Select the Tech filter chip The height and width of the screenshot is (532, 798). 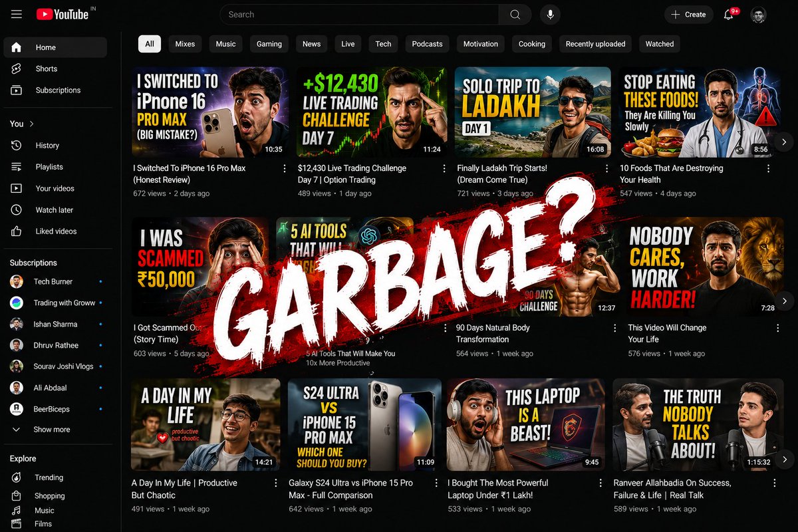383,44
